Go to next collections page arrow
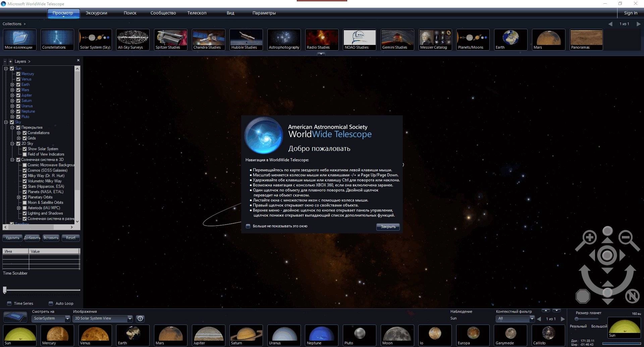644x347 pixels. coord(639,24)
